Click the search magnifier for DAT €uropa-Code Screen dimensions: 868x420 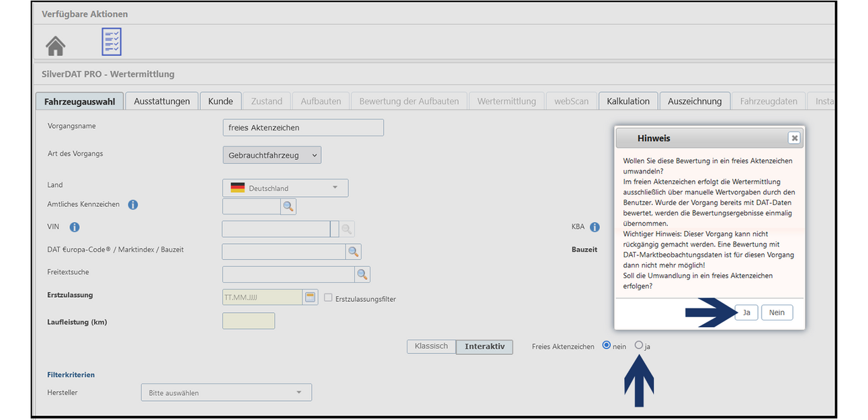tap(353, 252)
